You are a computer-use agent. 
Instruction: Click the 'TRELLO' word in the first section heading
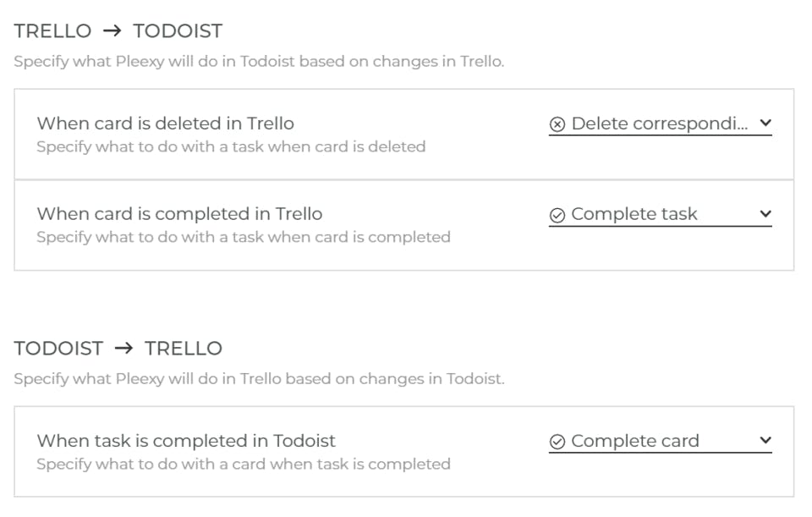click(52, 31)
